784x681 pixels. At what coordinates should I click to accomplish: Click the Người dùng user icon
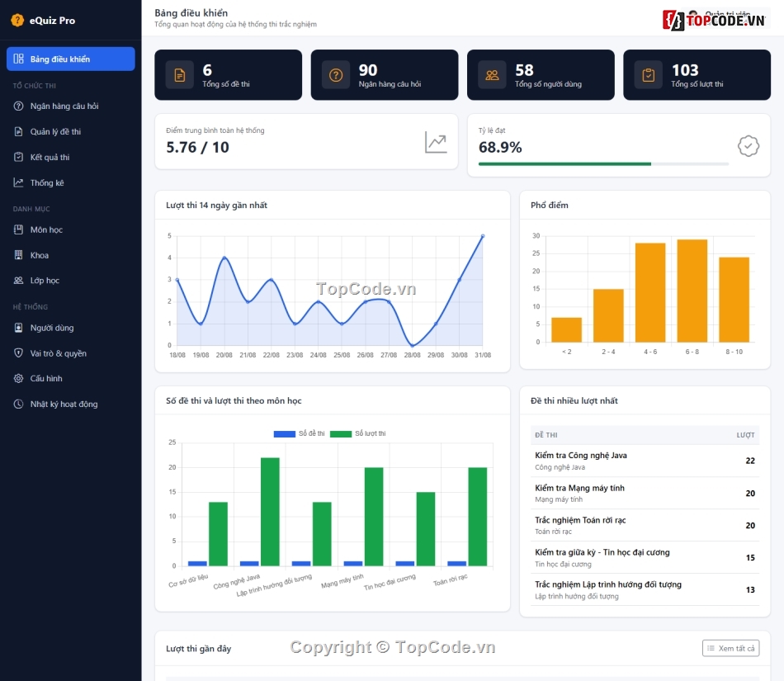(x=18, y=328)
